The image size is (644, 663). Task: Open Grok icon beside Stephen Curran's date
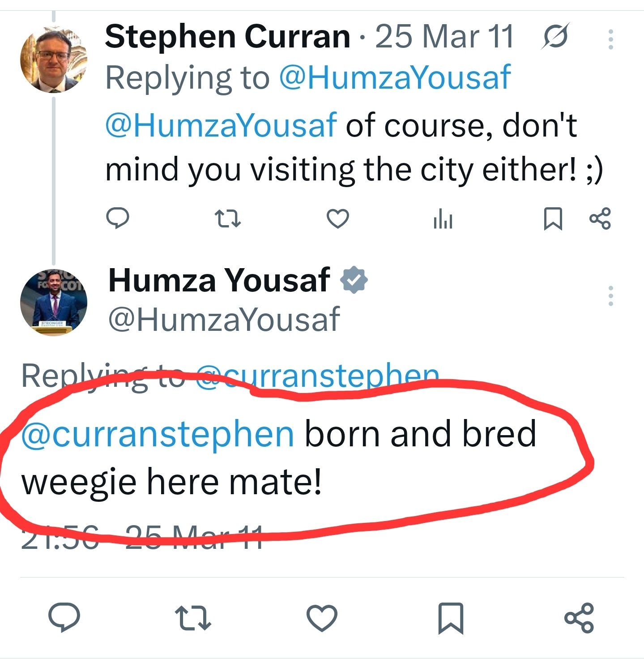click(555, 36)
